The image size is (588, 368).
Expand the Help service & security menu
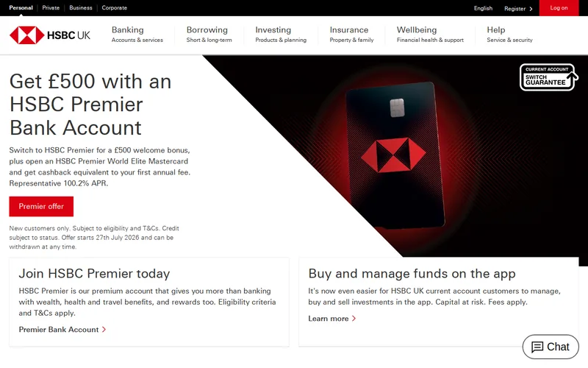tap(509, 34)
